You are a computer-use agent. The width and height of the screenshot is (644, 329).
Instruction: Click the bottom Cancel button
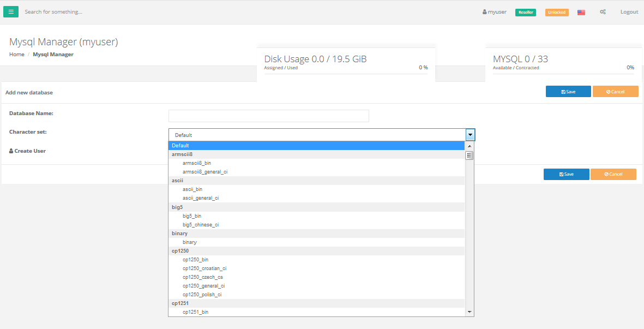pos(613,174)
